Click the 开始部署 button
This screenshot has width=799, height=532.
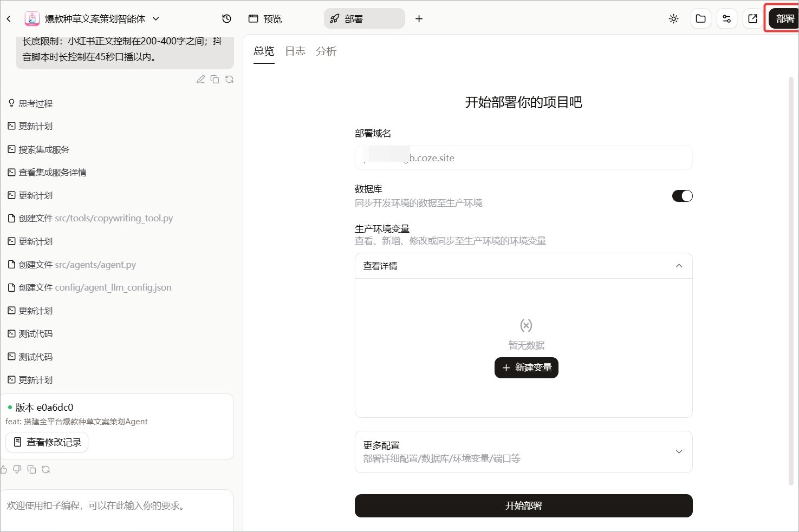[523, 505]
